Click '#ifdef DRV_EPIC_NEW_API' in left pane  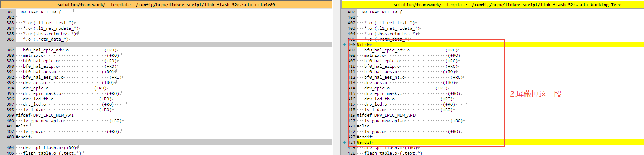[44, 115]
